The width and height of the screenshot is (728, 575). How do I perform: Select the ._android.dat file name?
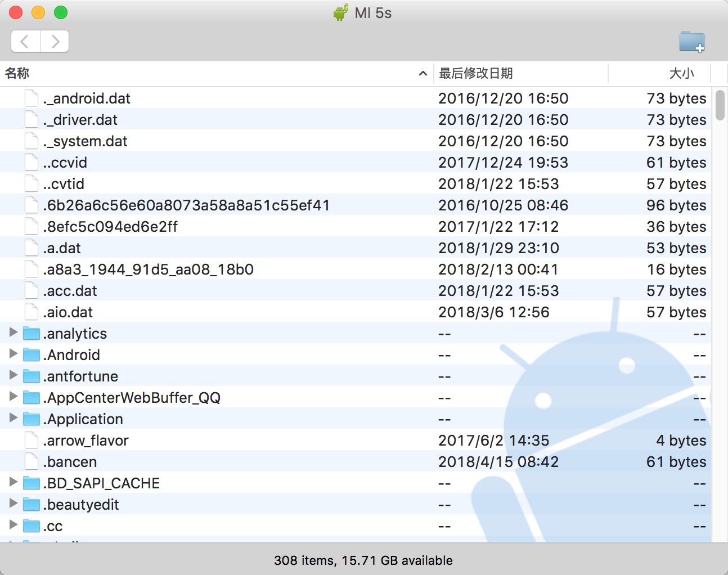(87, 98)
